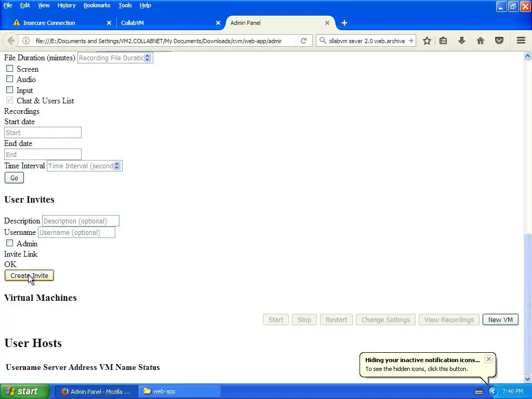This screenshot has width=532, height=399.
Task: Open the Firefox hamburger menu
Action: [x=521, y=41]
